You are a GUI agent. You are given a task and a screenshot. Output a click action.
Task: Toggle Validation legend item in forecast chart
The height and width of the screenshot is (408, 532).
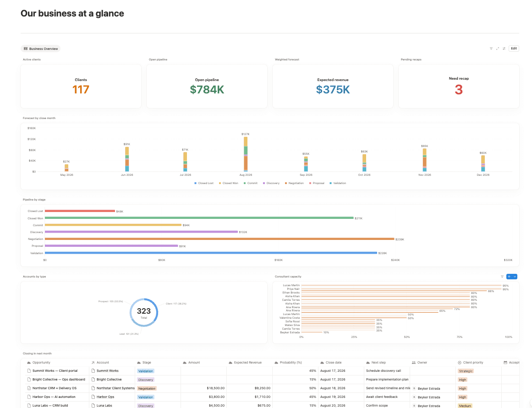click(338, 183)
